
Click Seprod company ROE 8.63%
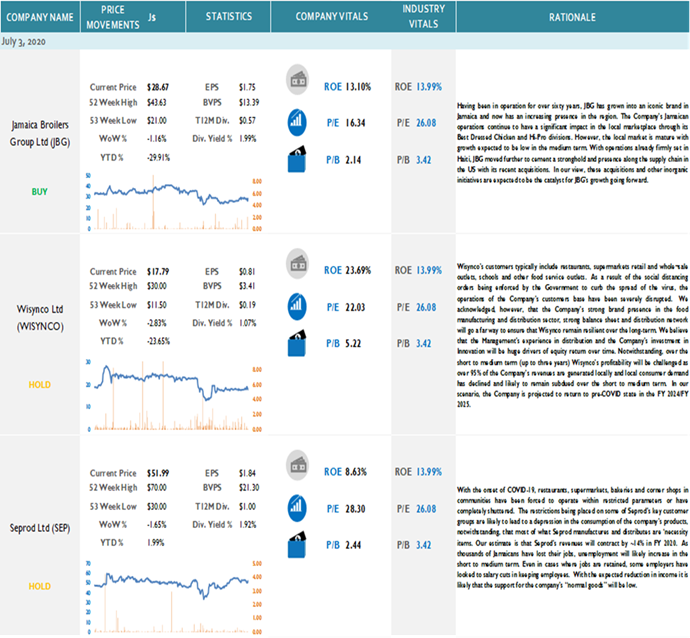[x=356, y=472]
